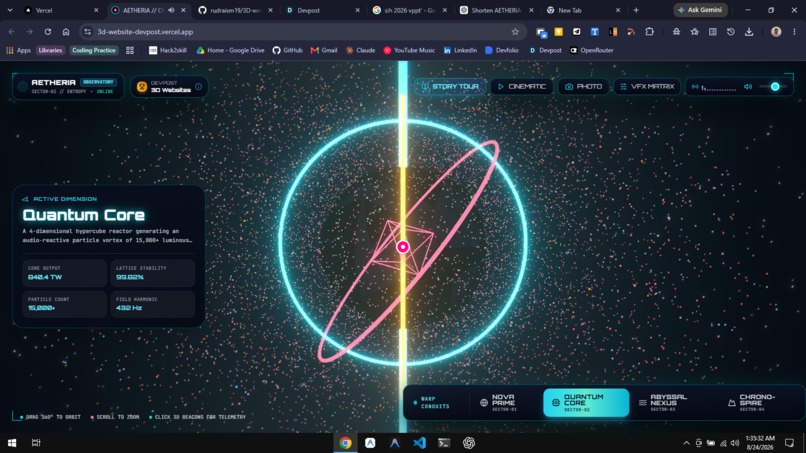Open the Gmail bookmark

[x=324, y=50]
